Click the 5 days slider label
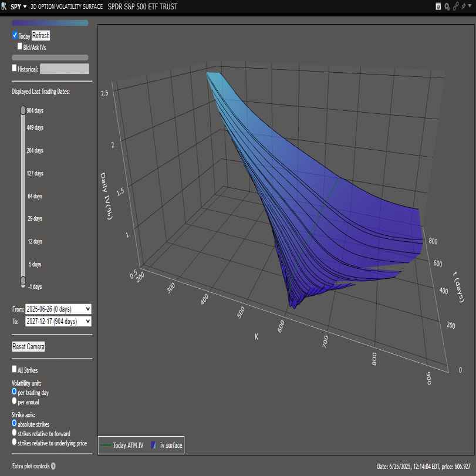This screenshot has width=476, height=476. 35,264
